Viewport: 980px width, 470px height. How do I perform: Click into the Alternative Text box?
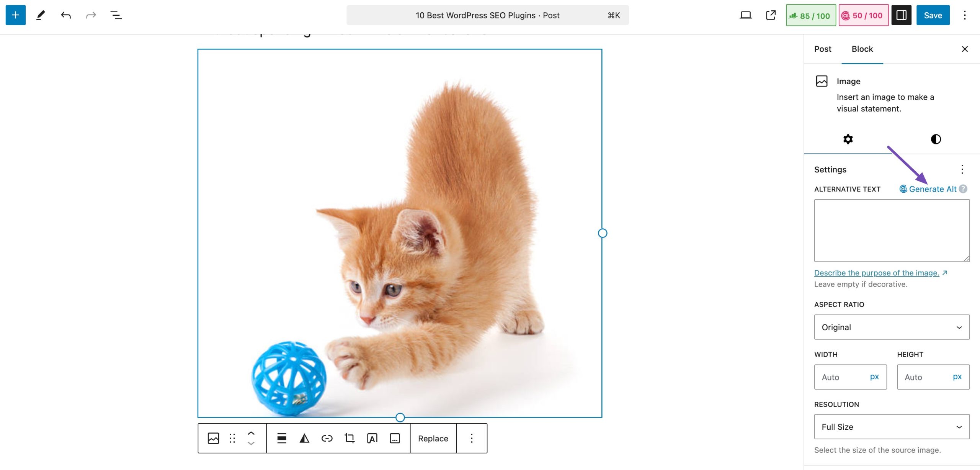pos(892,230)
